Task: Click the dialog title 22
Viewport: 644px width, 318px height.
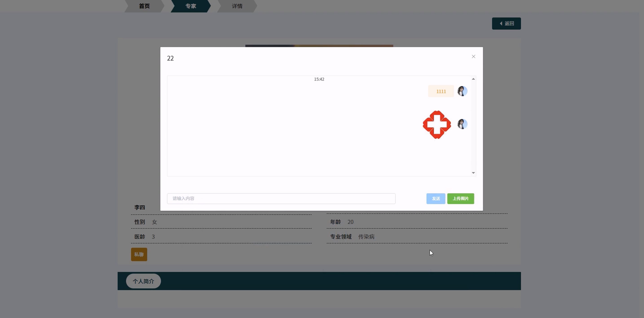Action: pyautogui.click(x=170, y=58)
